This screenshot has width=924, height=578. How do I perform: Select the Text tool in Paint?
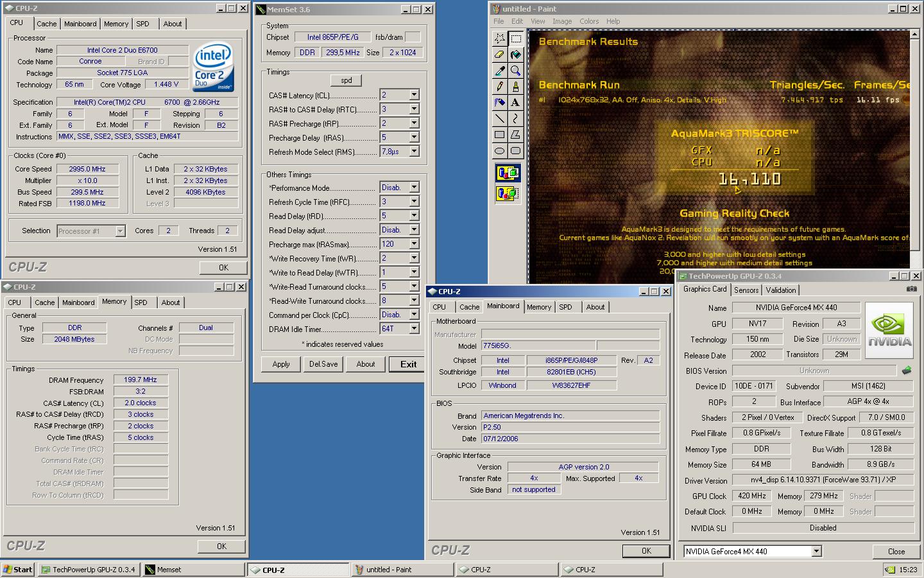click(515, 103)
